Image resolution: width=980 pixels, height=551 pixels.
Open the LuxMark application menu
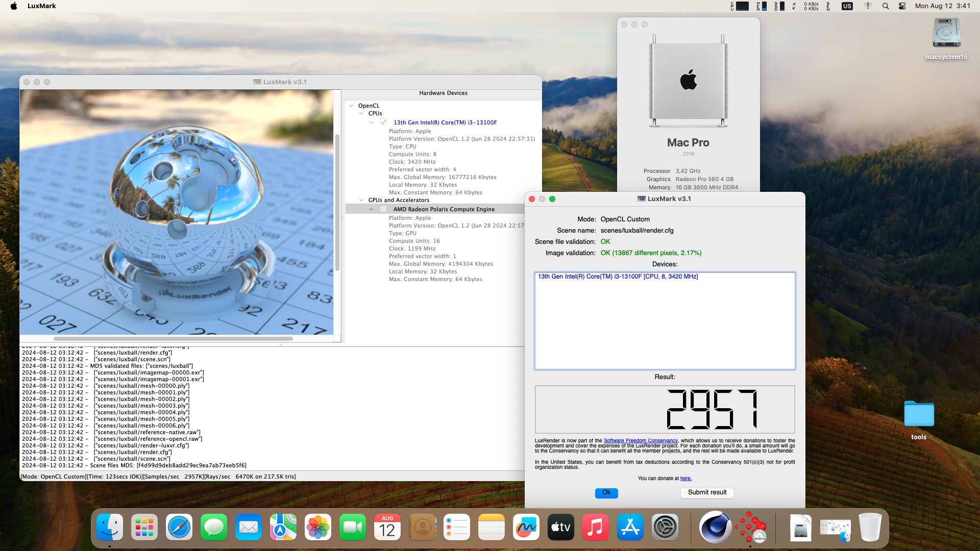[41, 6]
